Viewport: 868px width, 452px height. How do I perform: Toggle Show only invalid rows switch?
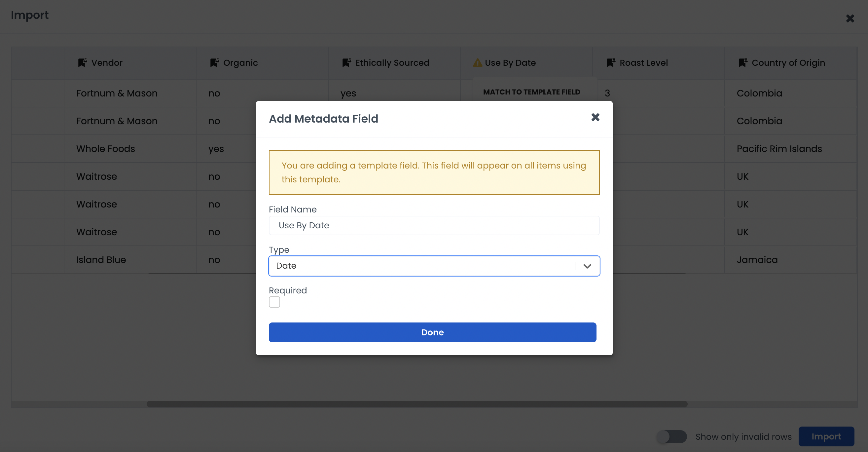click(x=671, y=436)
